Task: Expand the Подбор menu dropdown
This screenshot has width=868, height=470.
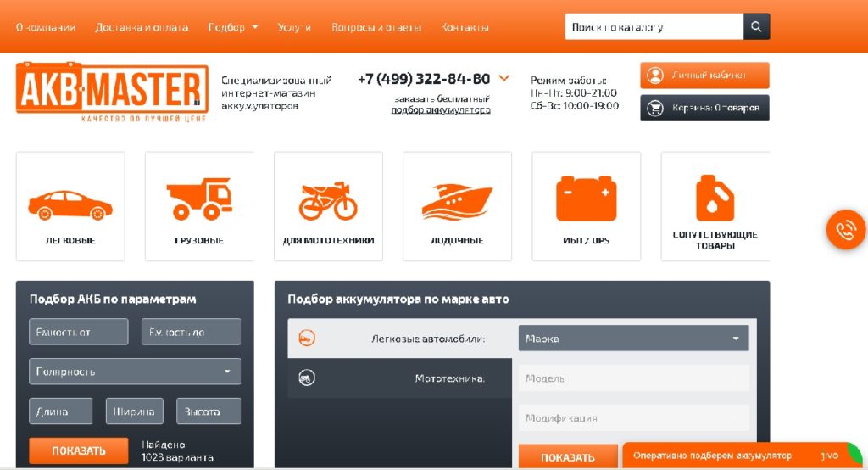Action: coord(233,27)
